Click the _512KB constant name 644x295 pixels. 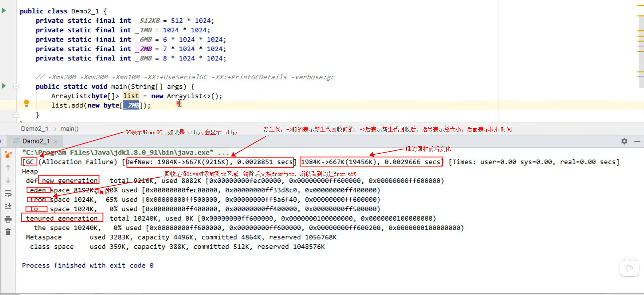(x=148, y=20)
